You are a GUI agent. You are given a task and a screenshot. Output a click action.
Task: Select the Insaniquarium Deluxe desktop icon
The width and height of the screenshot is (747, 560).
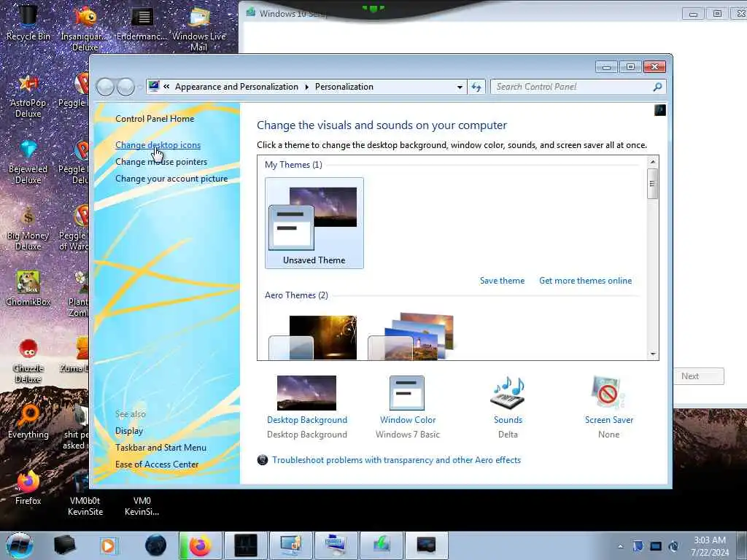85,28
